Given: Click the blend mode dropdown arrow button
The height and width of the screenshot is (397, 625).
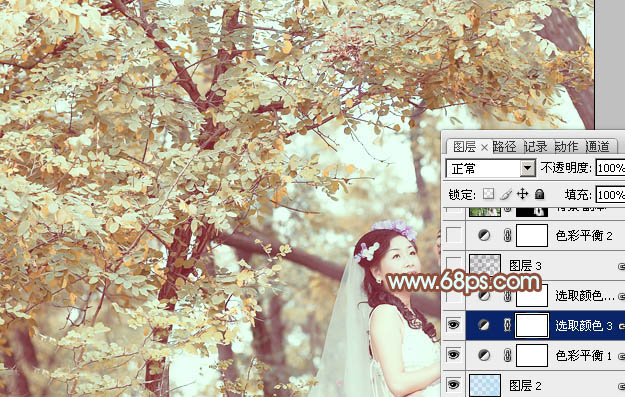Looking at the screenshot, I should (528, 169).
